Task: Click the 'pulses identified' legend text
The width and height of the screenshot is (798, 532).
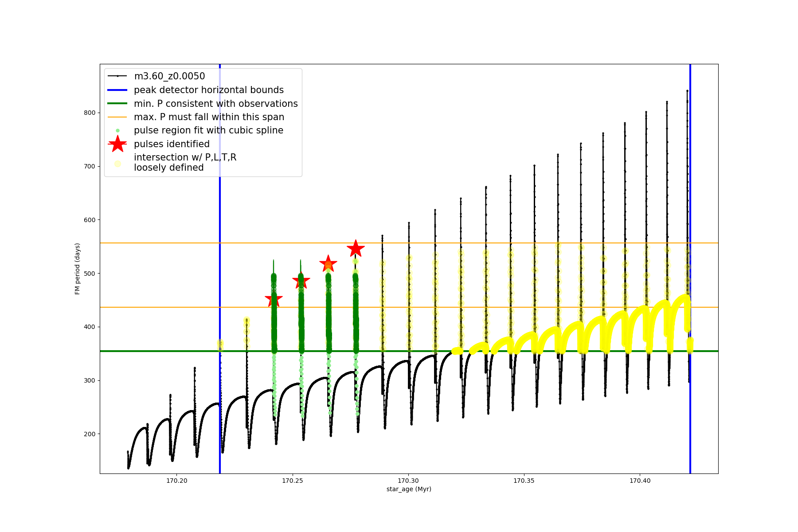Action: [172, 144]
